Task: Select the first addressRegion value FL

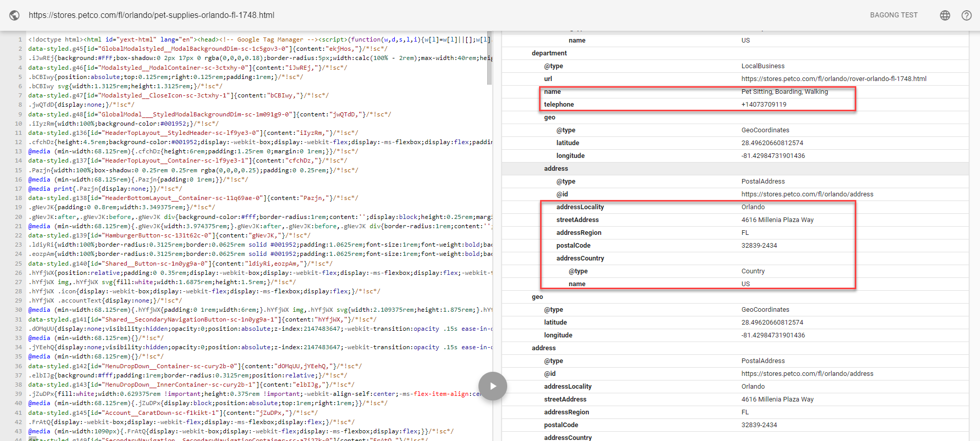Action: (745, 233)
